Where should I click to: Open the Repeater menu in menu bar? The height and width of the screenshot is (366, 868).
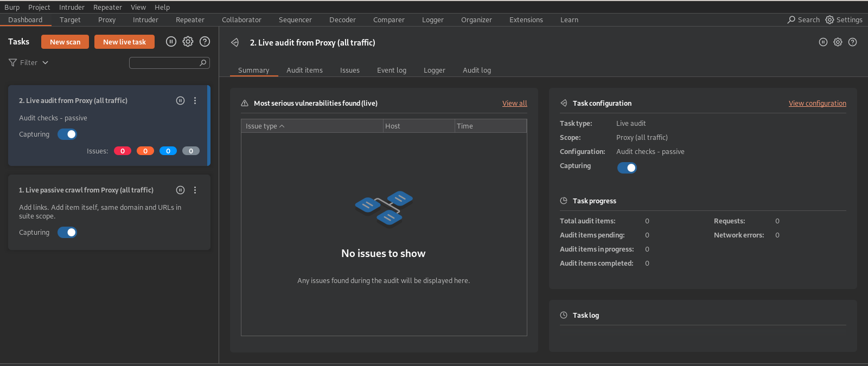point(107,7)
